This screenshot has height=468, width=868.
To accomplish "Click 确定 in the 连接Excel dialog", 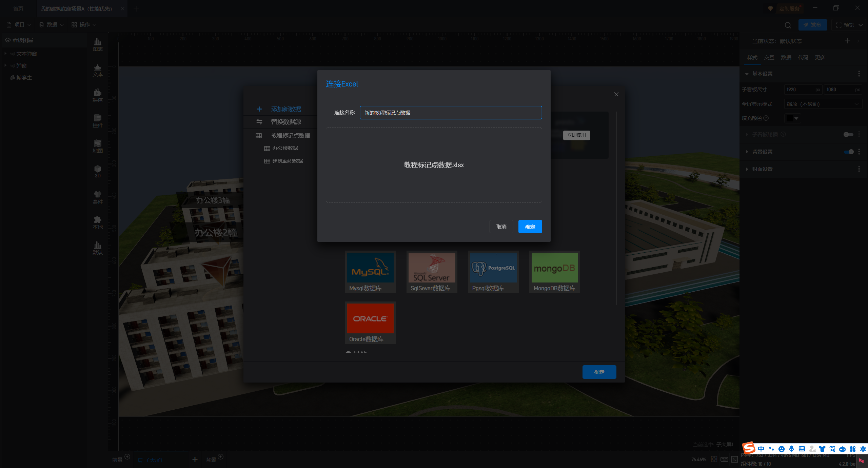I will click(x=530, y=227).
